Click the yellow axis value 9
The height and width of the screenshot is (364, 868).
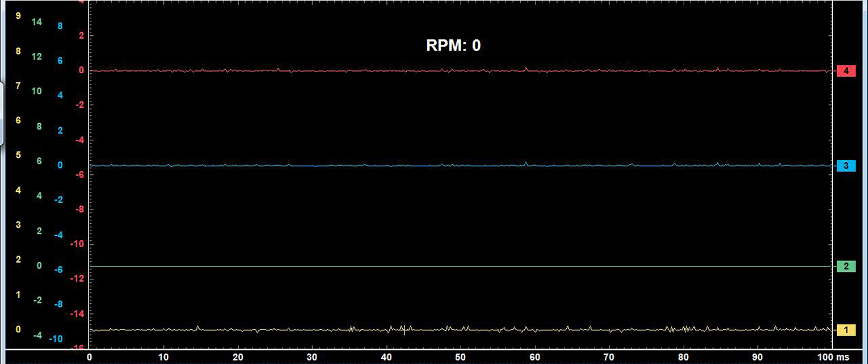click(x=18, y=16)
